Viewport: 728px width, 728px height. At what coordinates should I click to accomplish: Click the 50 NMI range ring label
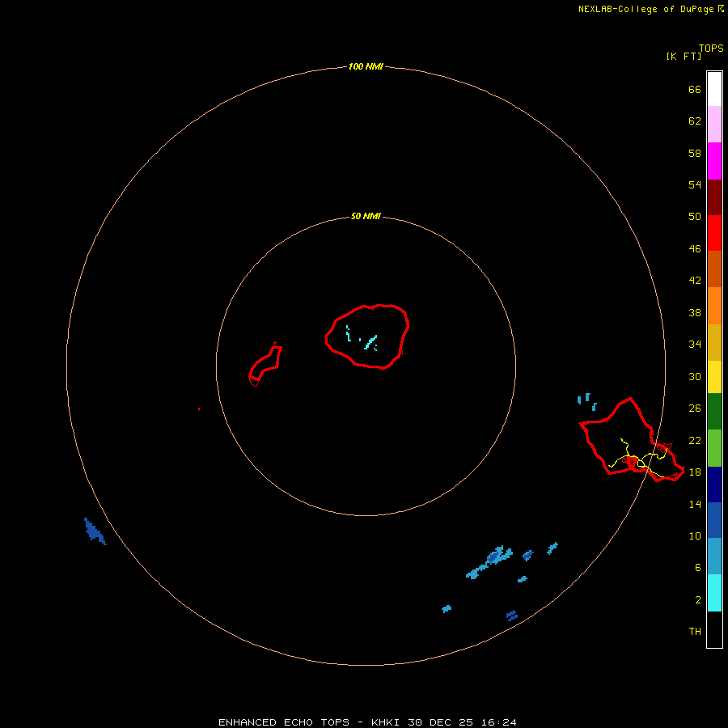point(366,216)
